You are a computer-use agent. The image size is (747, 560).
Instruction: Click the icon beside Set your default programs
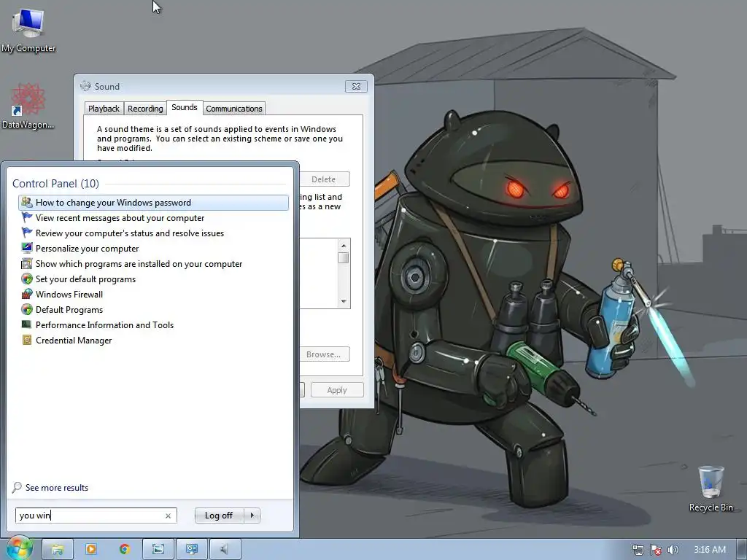click(x=27, y=279)
